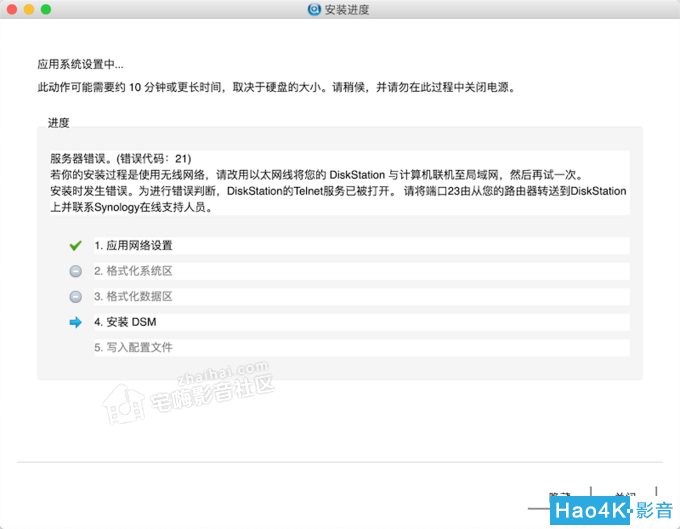Zoom the window with the green button

(x=46, y=9)
